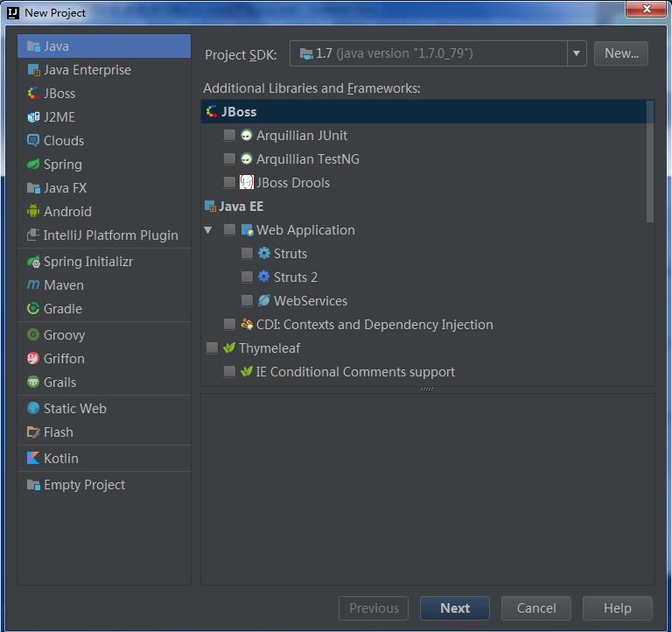Enable the Arquillian JUnit checkbox

click(229, 136)
